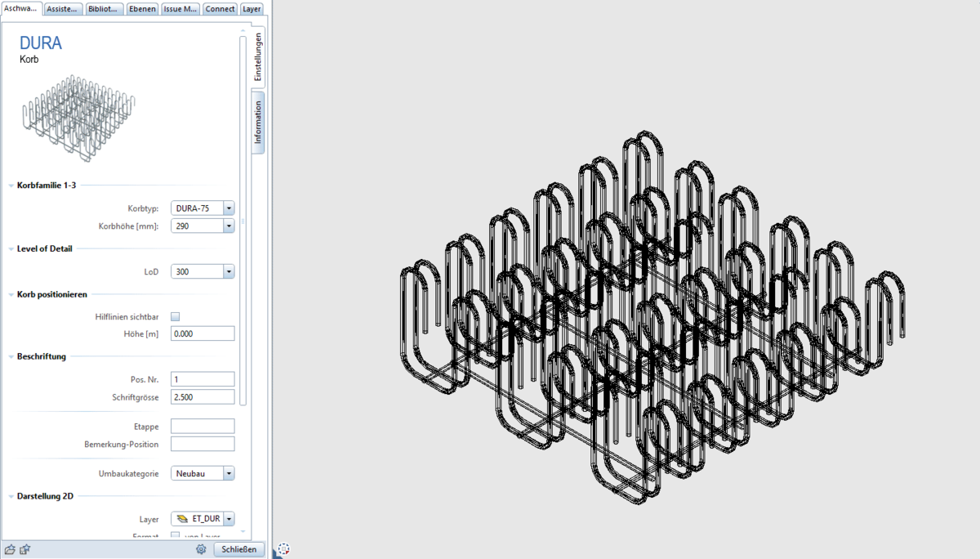The image size is (980, 559).
Task: Collapse the Level of Detail section
Action: pos(10,248)
